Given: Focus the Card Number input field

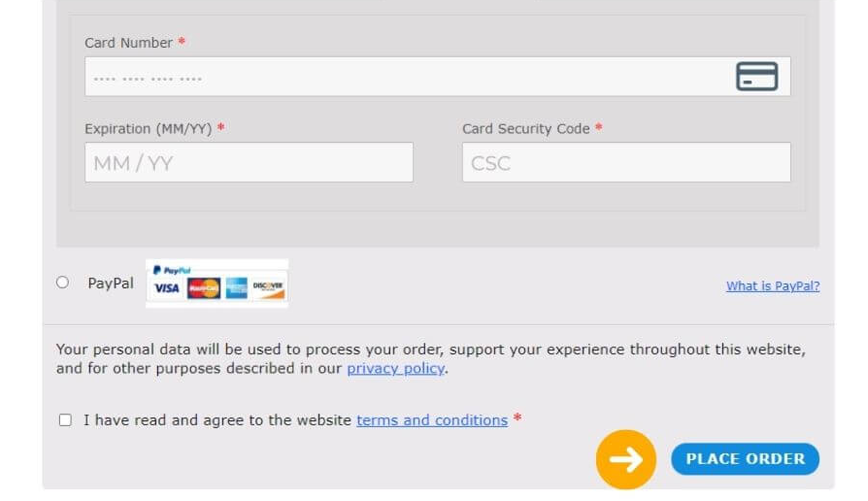Looking at the screenshot, I should 437,77.
